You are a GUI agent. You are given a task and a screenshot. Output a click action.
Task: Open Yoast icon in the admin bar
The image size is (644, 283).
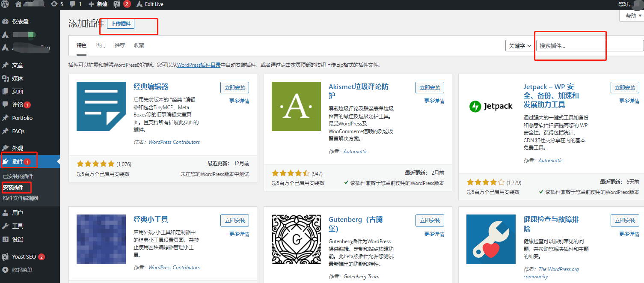[x=117, y=4]
